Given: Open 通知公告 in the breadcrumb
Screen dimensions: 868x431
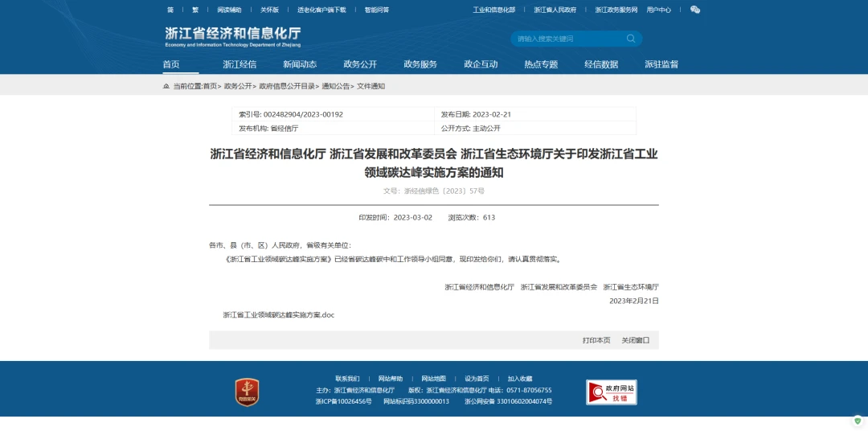Looking at the screenshot, I should click(x=336, y=86).
